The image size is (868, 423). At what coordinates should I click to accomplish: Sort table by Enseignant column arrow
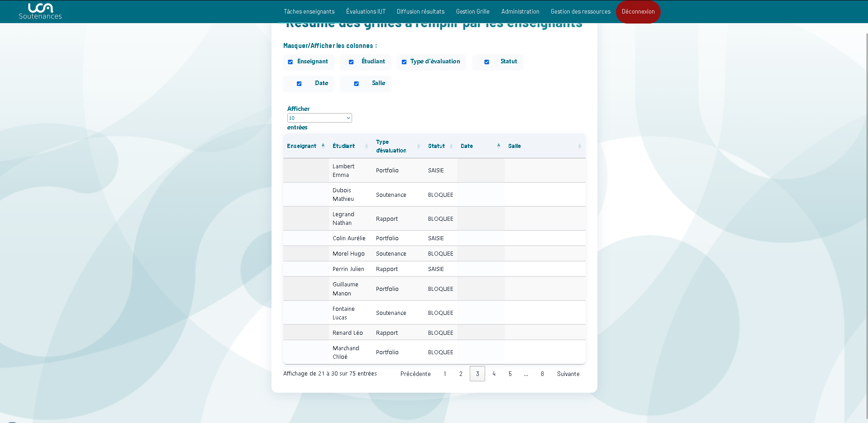tap(323, 146)
